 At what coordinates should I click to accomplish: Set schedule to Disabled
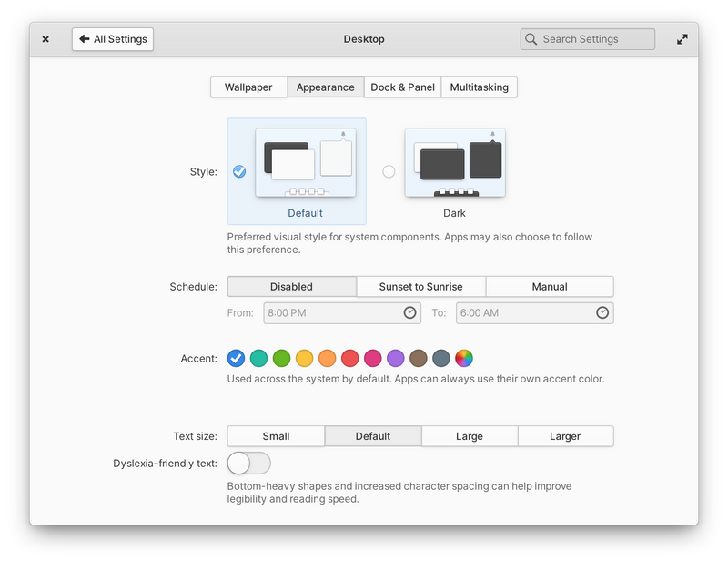tap(291, 287)
